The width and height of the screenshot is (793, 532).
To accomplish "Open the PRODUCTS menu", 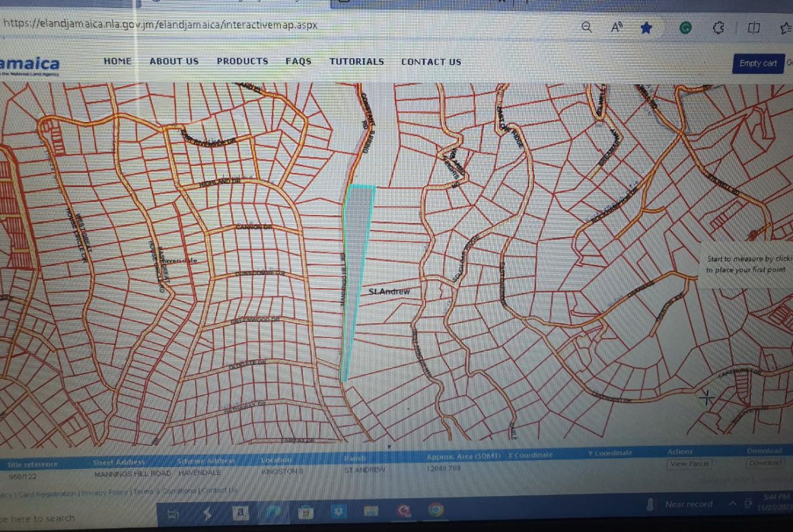I will click(242, 61).
